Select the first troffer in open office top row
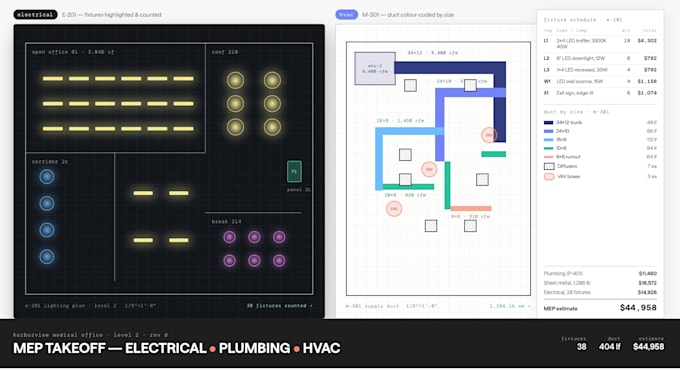680x370 pixels. (x=53, y=79)
